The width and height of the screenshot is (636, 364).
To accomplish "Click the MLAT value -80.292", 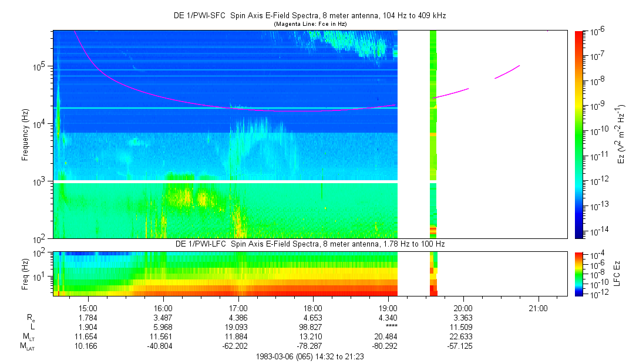I will coord(388,346).
